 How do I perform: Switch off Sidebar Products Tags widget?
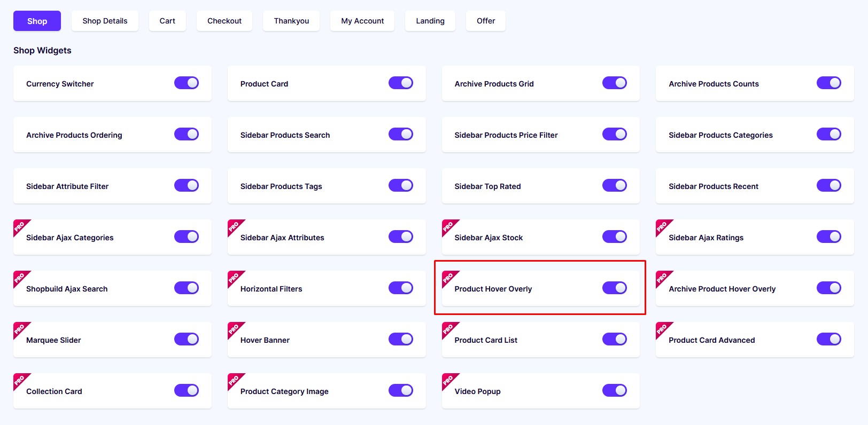(401, 185)
